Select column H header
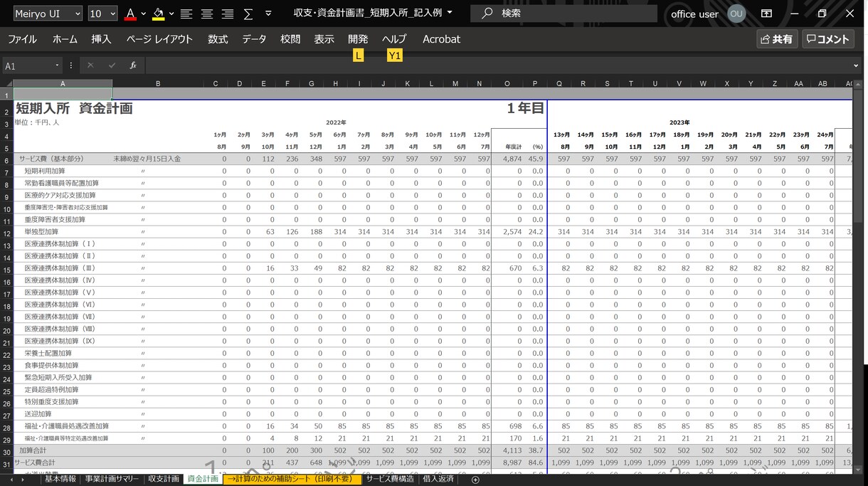868x486 pixels. click(x=336, y=83)
